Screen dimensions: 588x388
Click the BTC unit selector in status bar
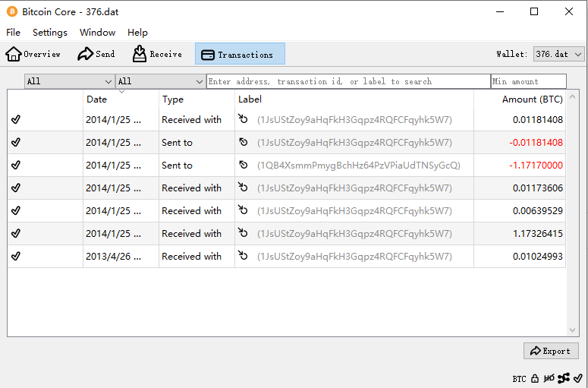[519, 378]
